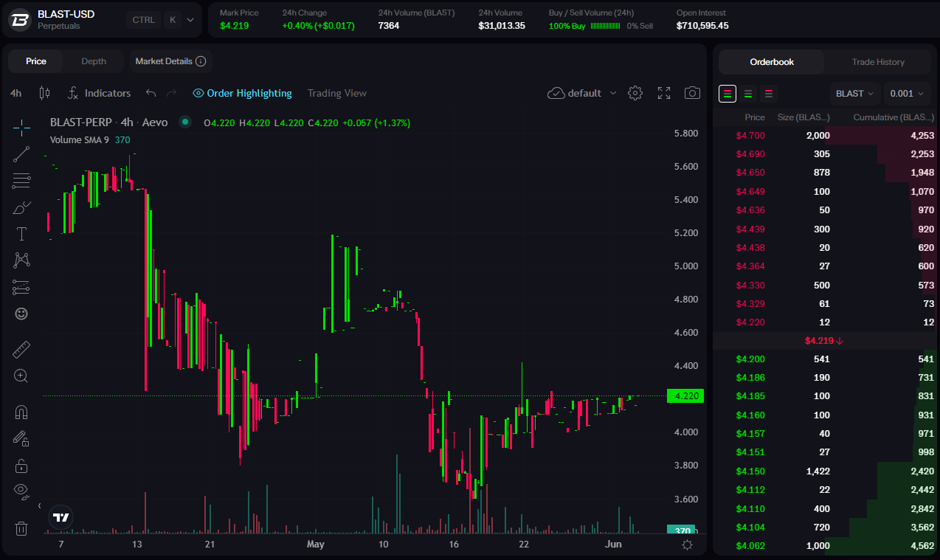The height and width of the screenshot is (560, 940).
Task: Lock all drawing tools
Action: coord(21,466)
